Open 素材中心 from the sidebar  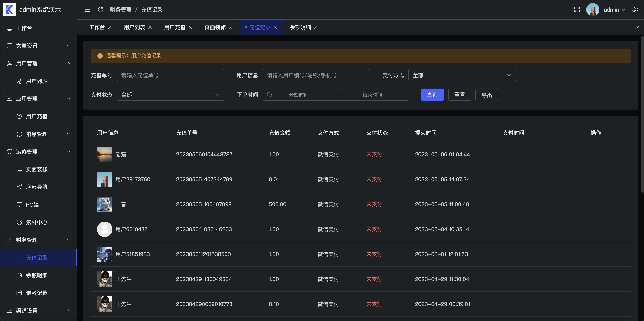tap(37, 222)
